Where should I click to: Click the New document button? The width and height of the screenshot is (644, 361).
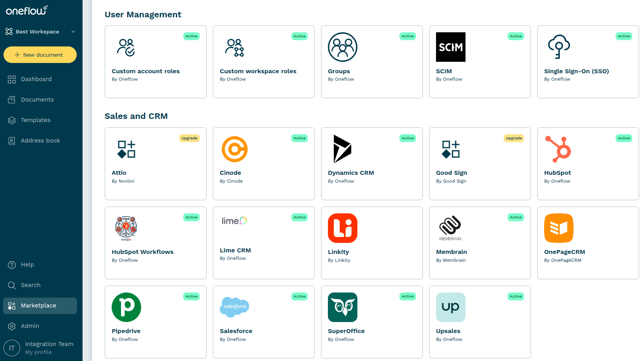click(x=40, y=55)
